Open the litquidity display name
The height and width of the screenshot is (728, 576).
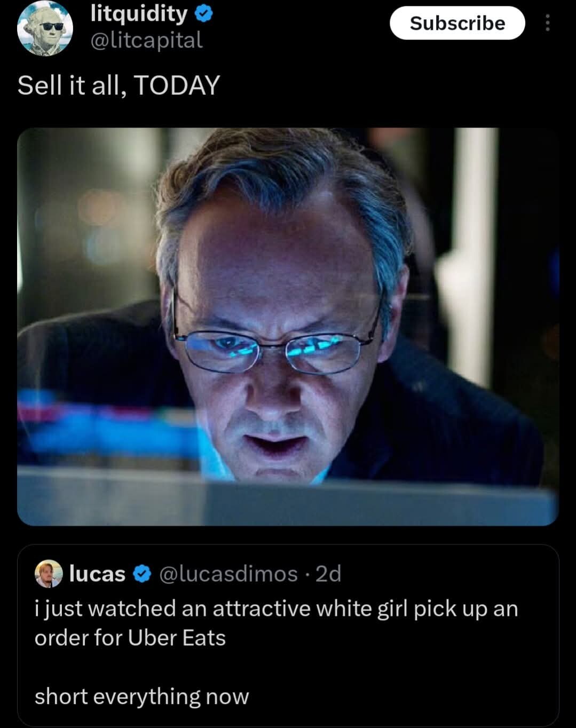coord(139,14)
